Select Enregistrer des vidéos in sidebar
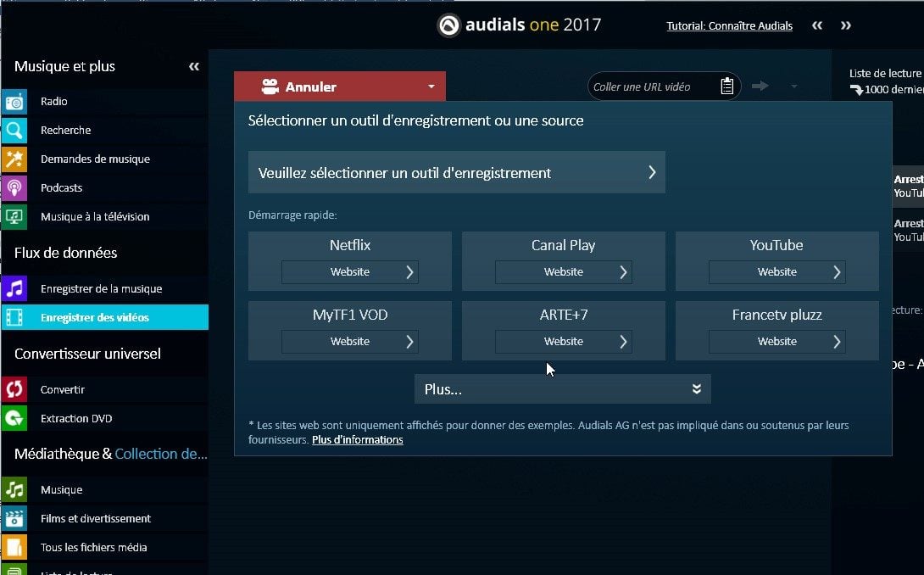 pyautogui.click(x=94, y=318)
